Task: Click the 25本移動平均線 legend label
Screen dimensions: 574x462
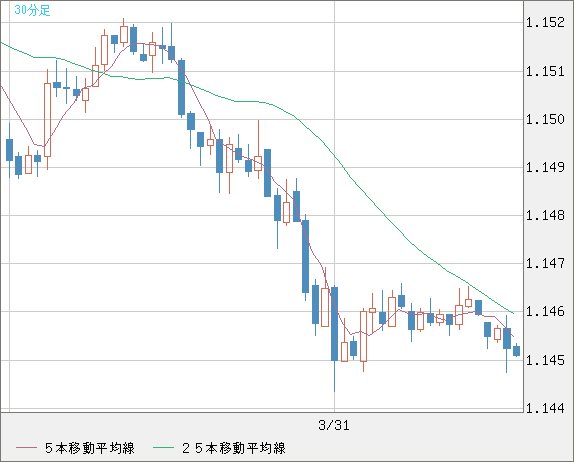Action: tap(234, 448)
